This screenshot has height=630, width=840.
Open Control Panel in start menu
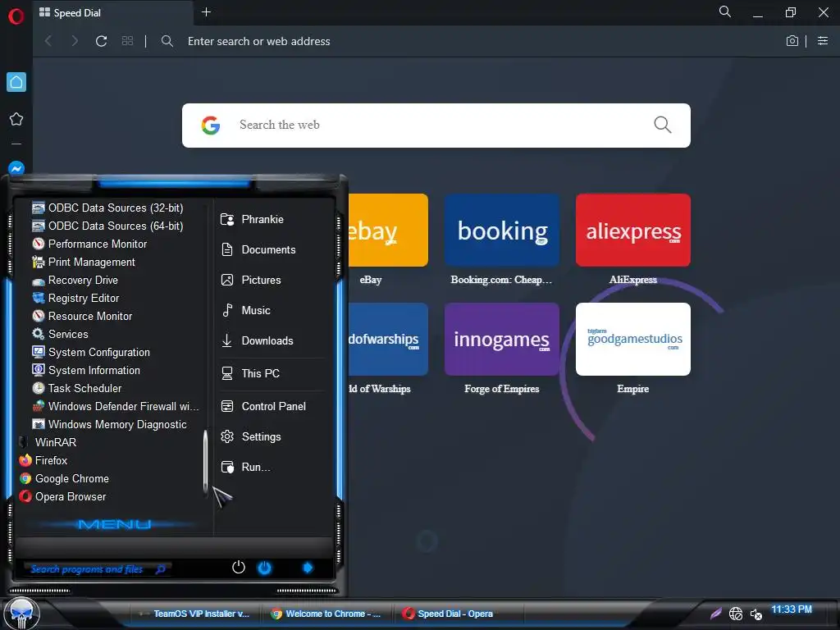[x=273, y=407]
